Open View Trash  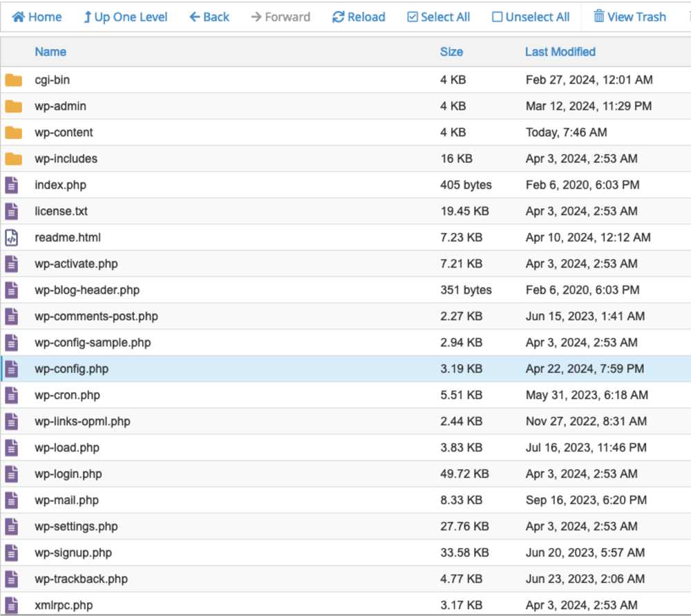click(630, 17)
